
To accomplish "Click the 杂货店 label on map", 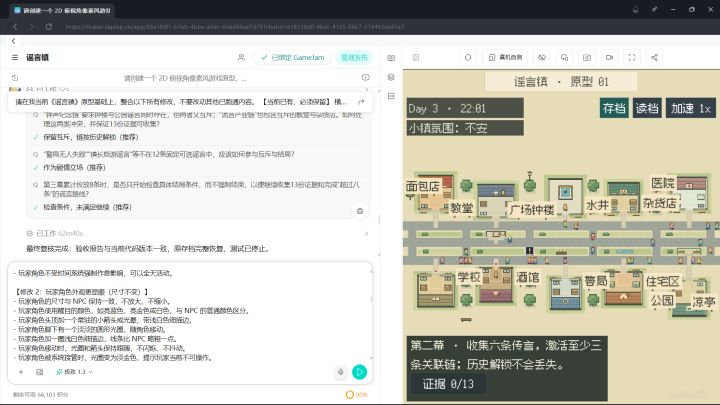I will [659, 203].
